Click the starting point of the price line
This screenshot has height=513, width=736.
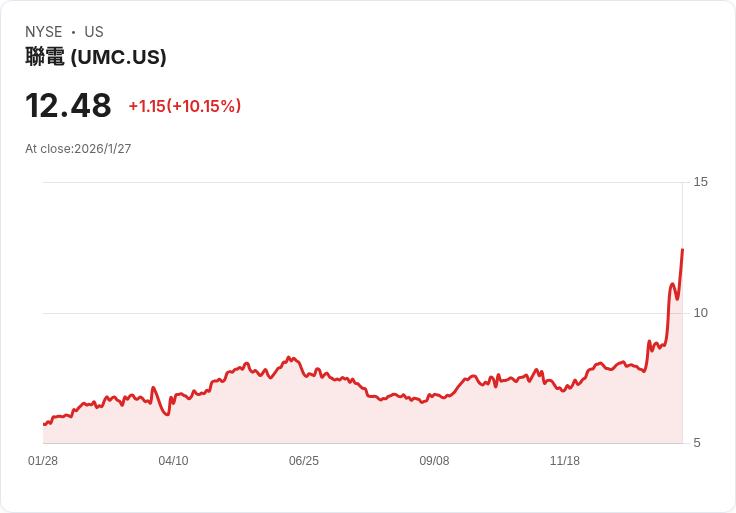pos(44,425)
